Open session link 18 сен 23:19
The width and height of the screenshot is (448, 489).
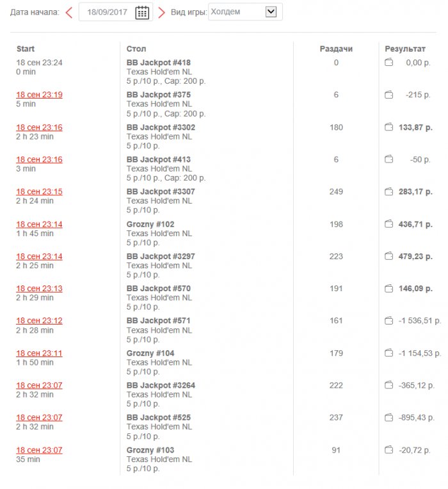tap(39, 95)
